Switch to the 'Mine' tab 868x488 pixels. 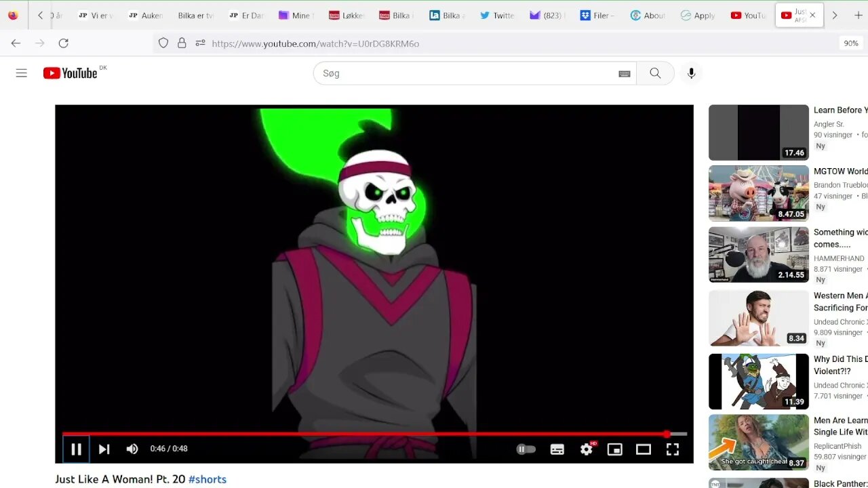point(296,15)
